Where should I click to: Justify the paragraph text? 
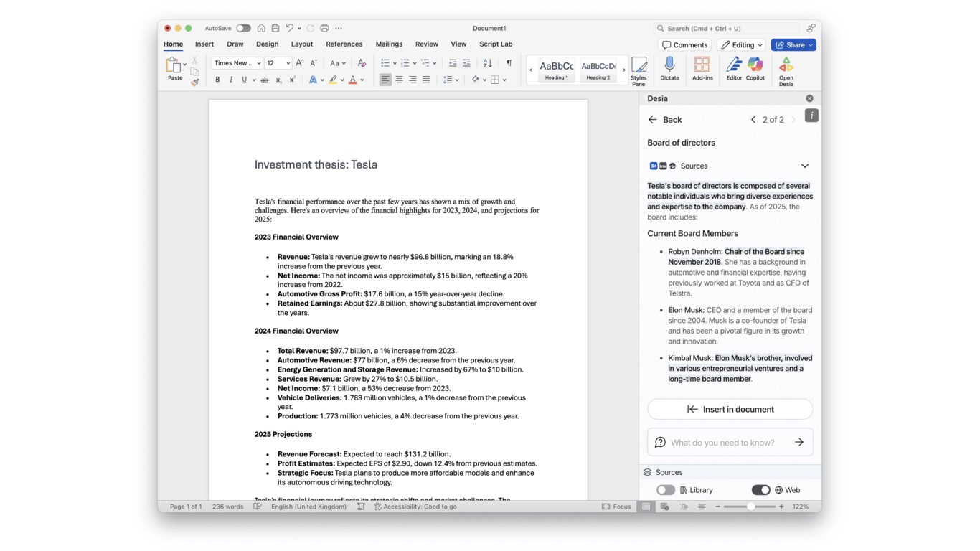tap(426, 80)
